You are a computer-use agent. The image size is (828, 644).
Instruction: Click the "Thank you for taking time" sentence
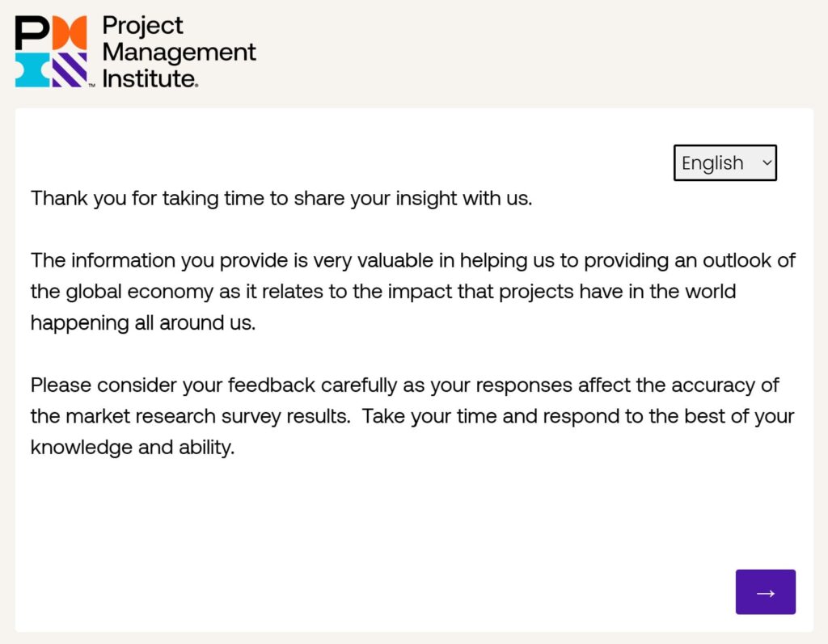pos(281,198)
